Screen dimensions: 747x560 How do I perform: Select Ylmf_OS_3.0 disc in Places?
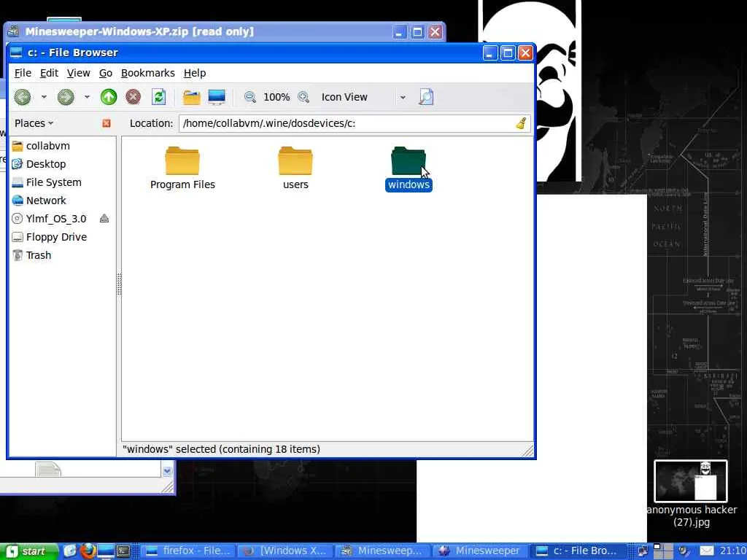[x=54, y=219]
